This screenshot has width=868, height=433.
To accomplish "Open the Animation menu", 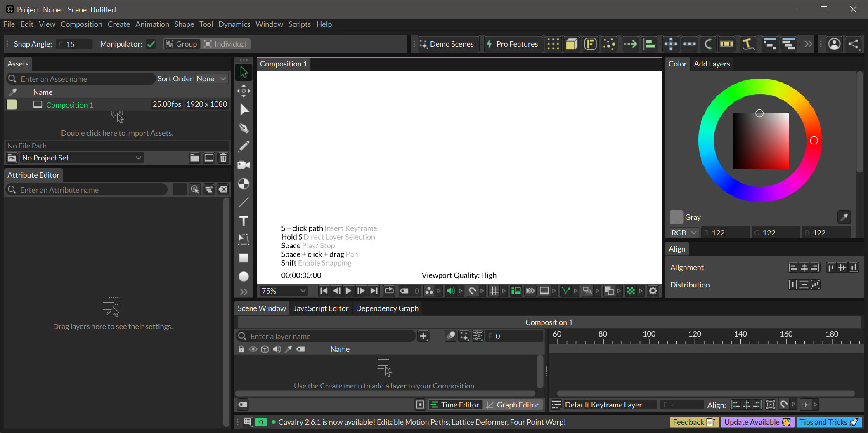I will [152, 24].
